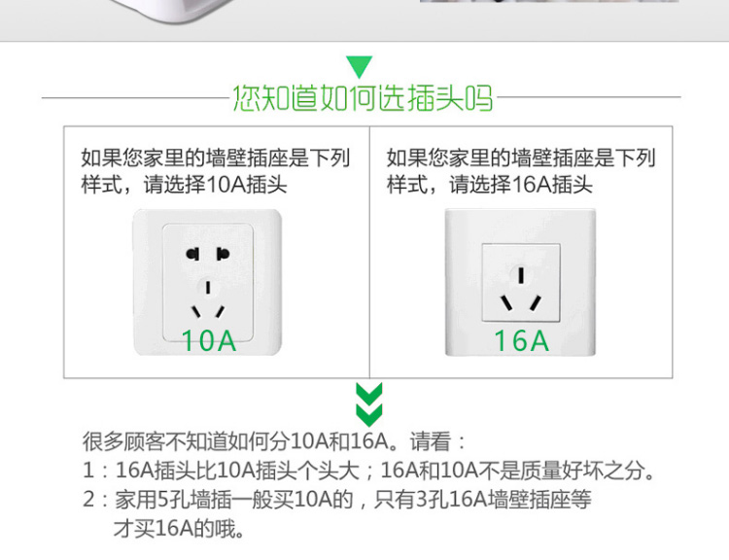Click note 2 about 家用5孔墙插

(337, 500)
